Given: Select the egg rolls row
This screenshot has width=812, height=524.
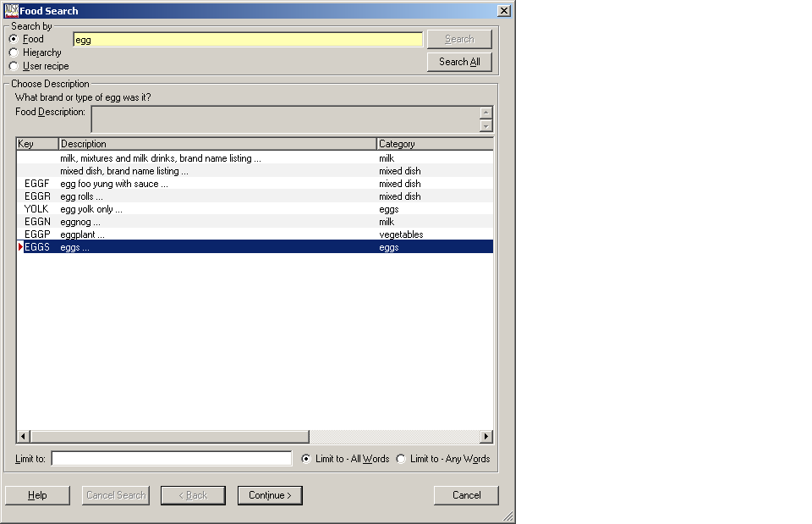Looking at the screenshot, I should pos(255,196).
